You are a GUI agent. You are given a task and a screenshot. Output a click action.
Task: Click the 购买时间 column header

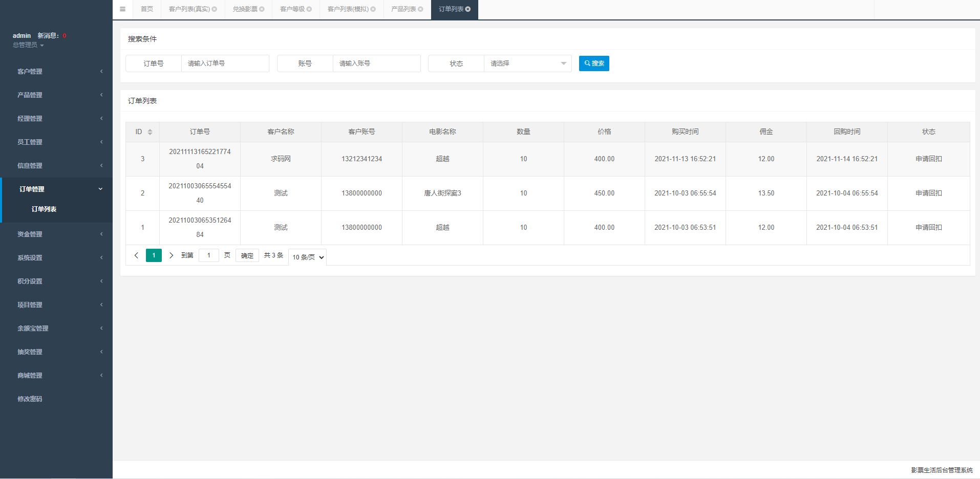[685, 132]
